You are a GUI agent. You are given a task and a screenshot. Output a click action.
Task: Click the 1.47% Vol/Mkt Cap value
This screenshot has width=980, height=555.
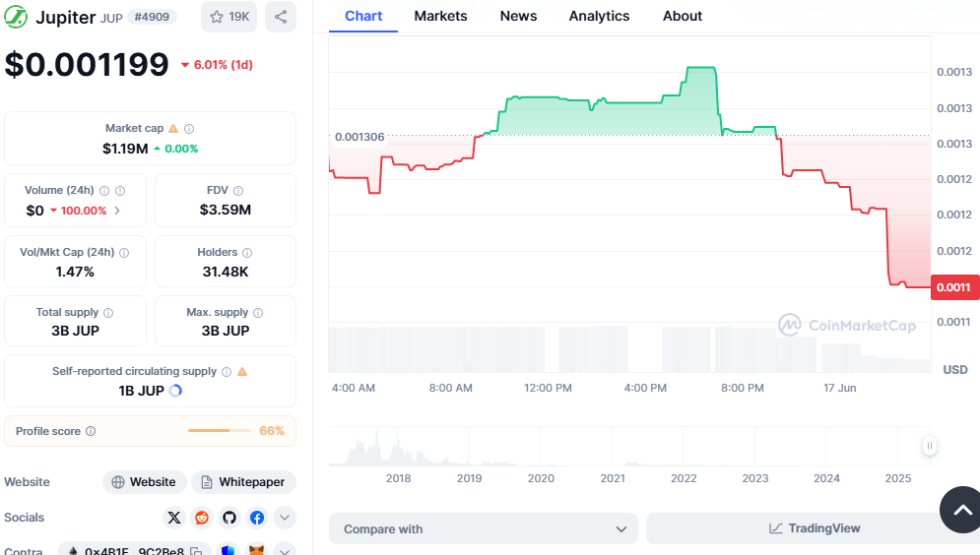click(x=75, y=272)
